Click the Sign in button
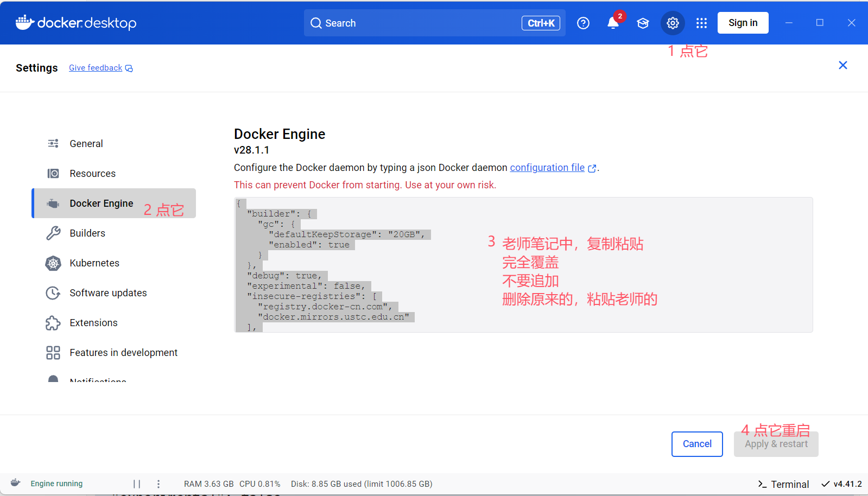The width and height of the screenshot is (868, 496). click(x=743, y=23)
